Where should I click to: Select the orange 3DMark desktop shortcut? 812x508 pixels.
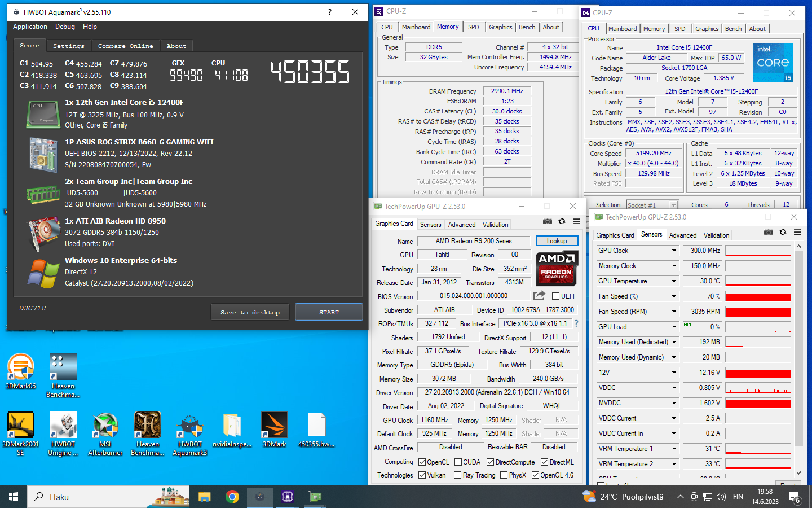click(275, 430)
